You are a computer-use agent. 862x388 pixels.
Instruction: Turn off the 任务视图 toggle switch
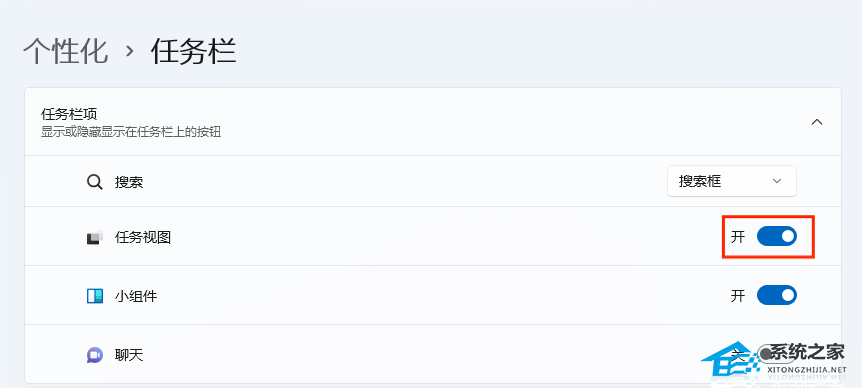[776, 236]
